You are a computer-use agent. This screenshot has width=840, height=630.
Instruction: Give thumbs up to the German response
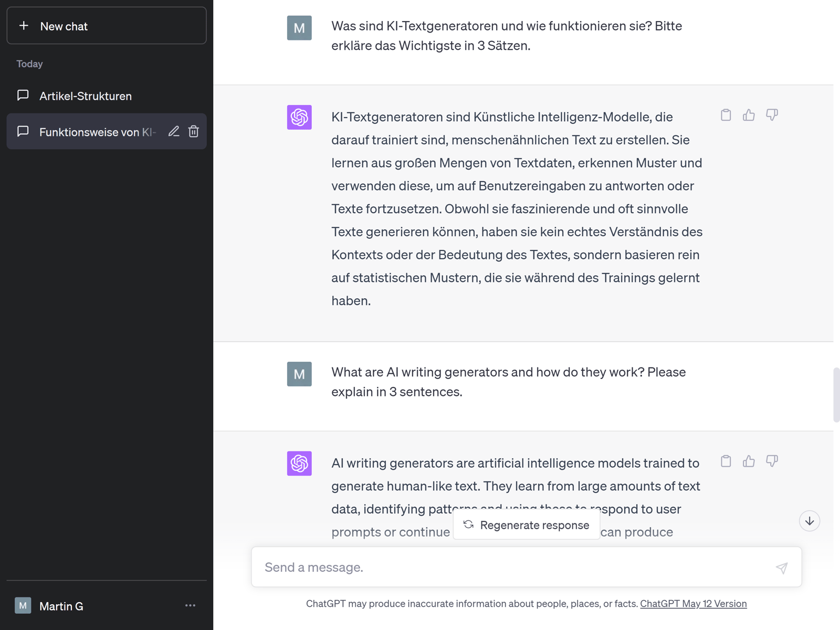coord(749,115)
